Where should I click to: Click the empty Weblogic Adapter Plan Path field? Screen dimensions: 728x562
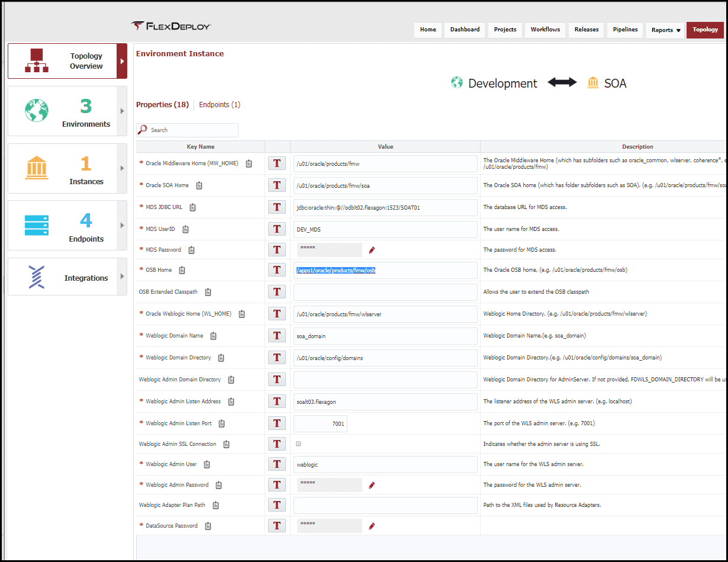tap(385, 505)
